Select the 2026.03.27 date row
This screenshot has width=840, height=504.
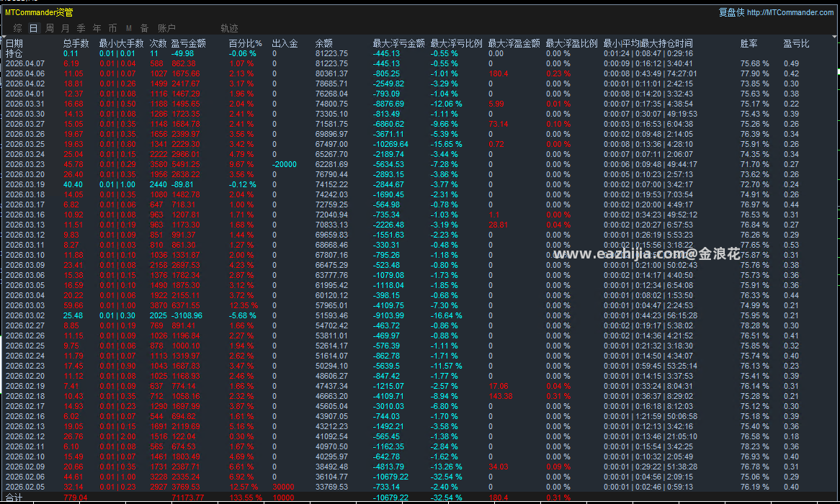tap(25, 124)
